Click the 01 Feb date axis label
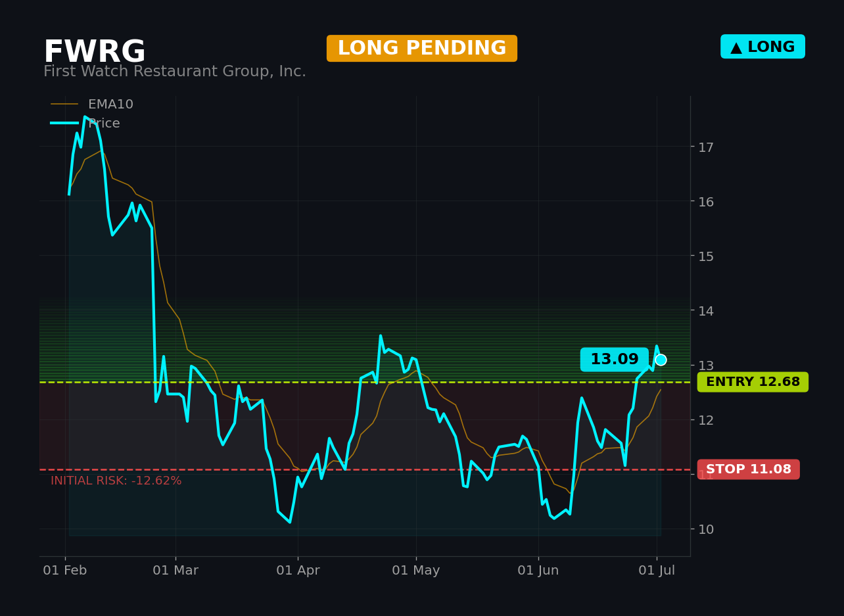Screen dimensions: 844x616 pos(65,571)
